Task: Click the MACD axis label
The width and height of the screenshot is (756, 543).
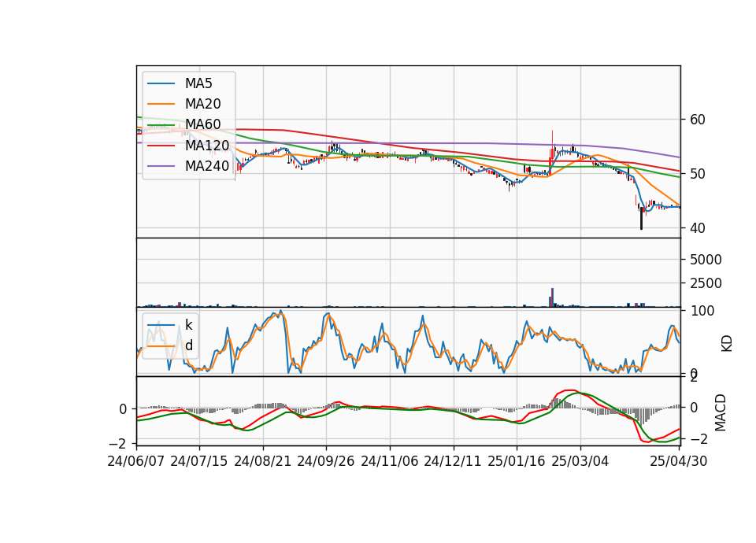Action: tap(721, 412)
